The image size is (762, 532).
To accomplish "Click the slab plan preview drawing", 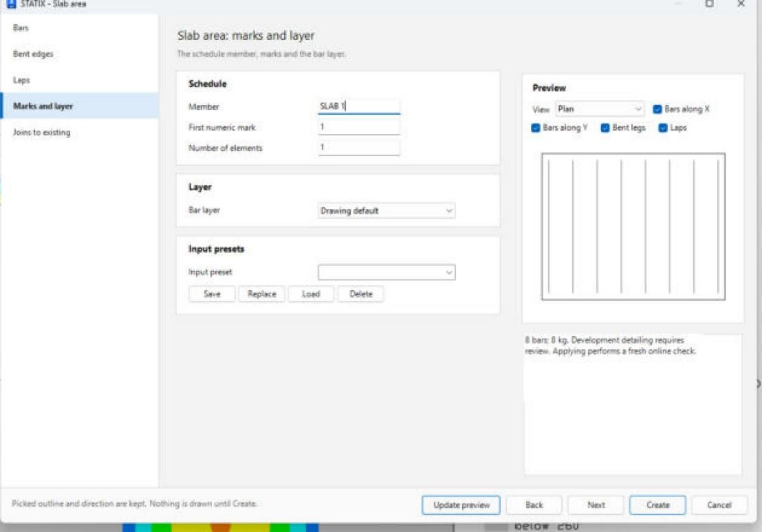I will tap(633, 226).
